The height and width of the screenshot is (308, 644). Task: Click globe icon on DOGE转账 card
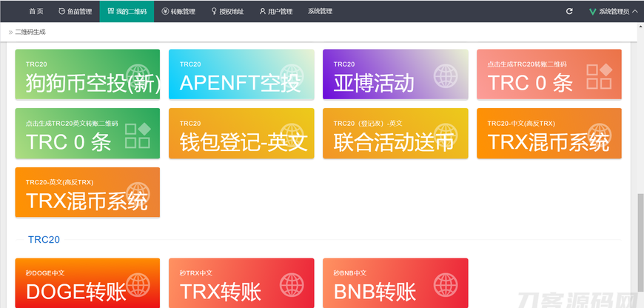click(x=138, y=284)
